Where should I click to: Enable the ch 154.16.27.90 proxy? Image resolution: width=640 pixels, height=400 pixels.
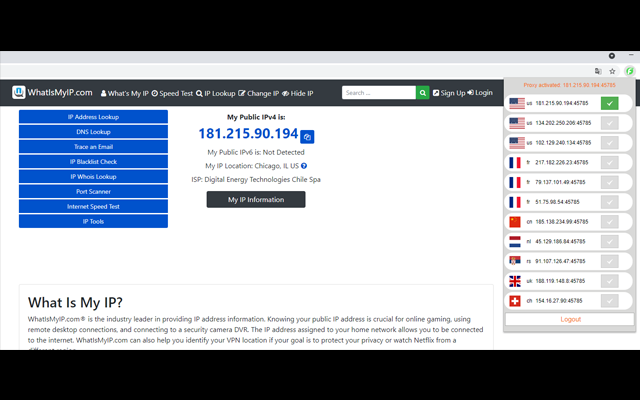(x=609, y=301)
